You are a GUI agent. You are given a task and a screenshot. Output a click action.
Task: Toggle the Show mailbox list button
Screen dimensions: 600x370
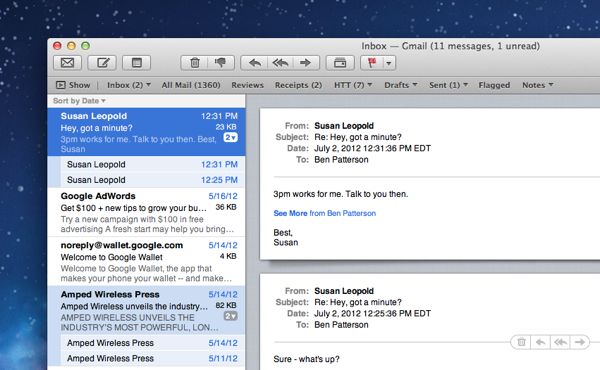tap(73, 85)
